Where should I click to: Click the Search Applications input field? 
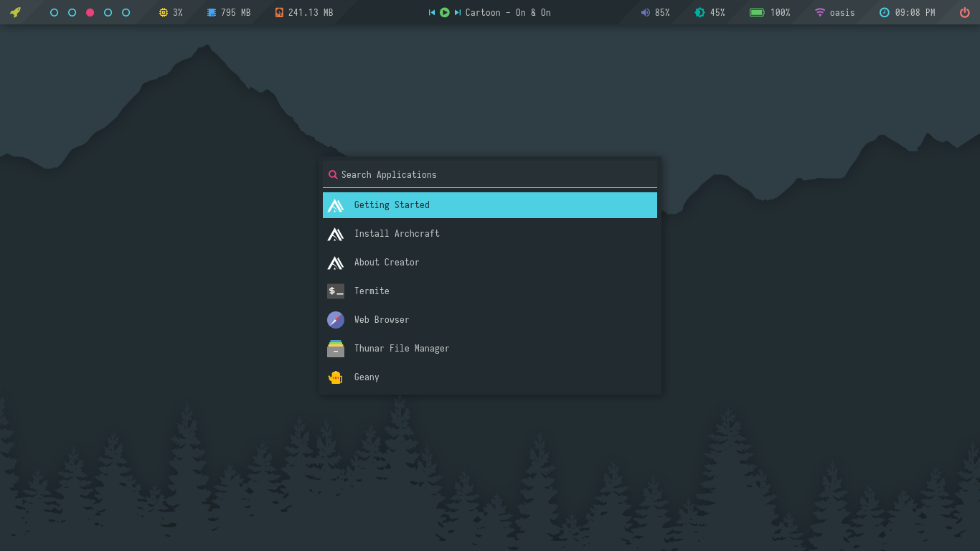point(490,174)
